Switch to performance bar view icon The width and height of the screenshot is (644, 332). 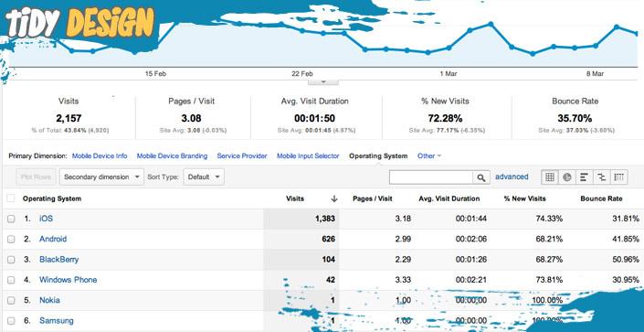click(584, 177)
